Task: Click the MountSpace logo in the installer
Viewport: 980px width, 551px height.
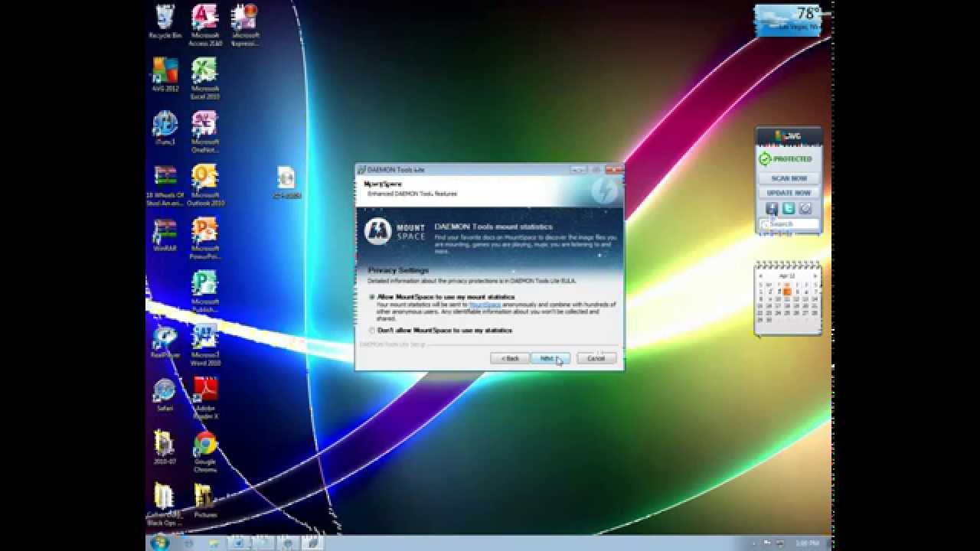Action: pos(395,232)
